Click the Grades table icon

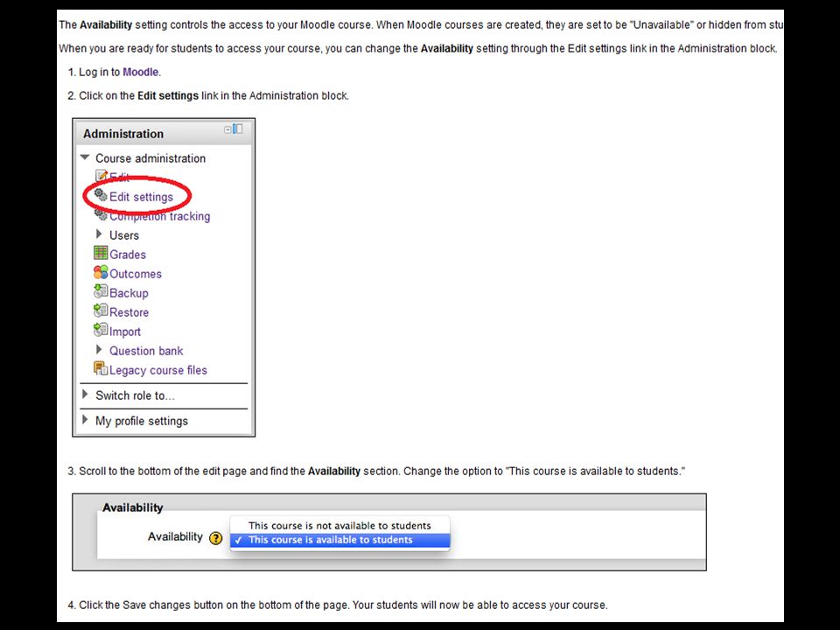point(101,252)
